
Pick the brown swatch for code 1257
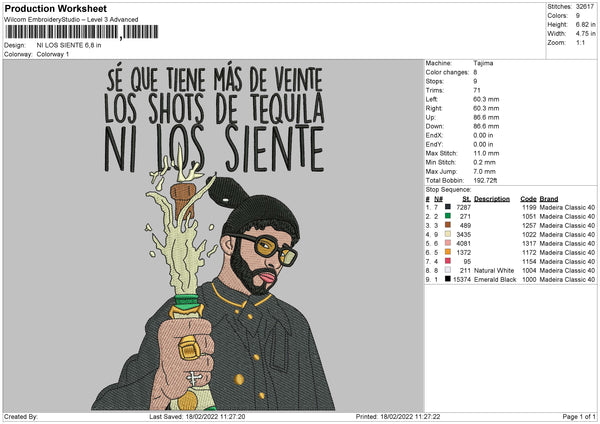tap(447, 225)
